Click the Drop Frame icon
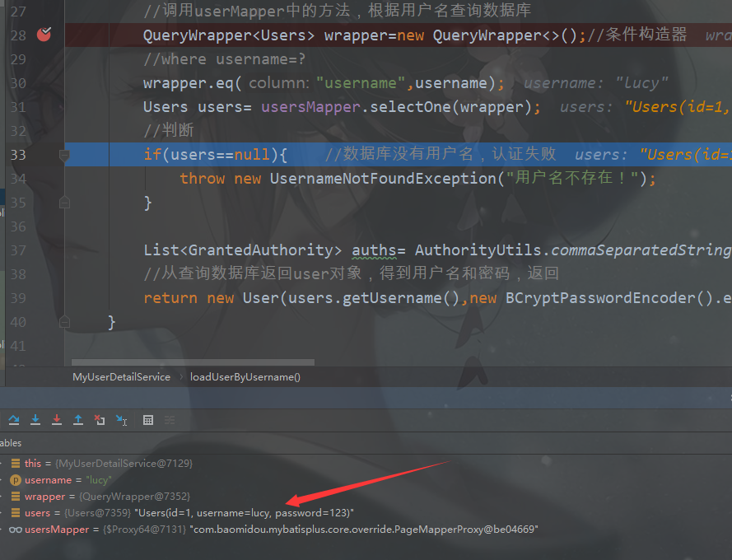732x560 pixels. [100, 420]
